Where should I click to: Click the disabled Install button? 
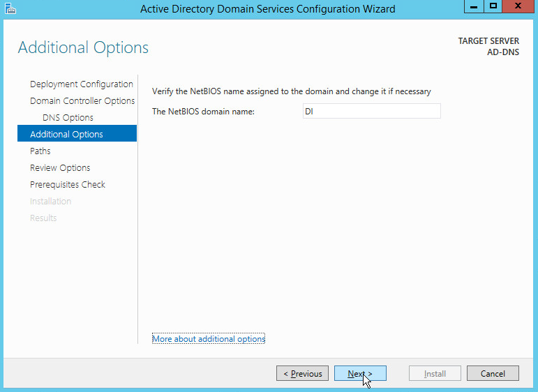pos(435,374)
